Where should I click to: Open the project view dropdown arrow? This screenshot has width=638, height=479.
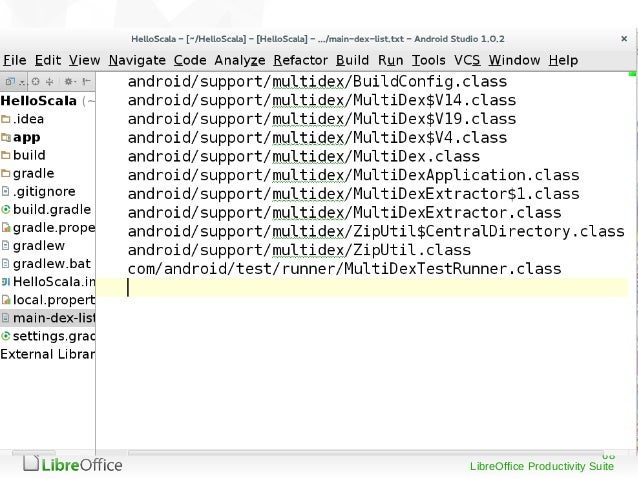(x=22, y=83)
